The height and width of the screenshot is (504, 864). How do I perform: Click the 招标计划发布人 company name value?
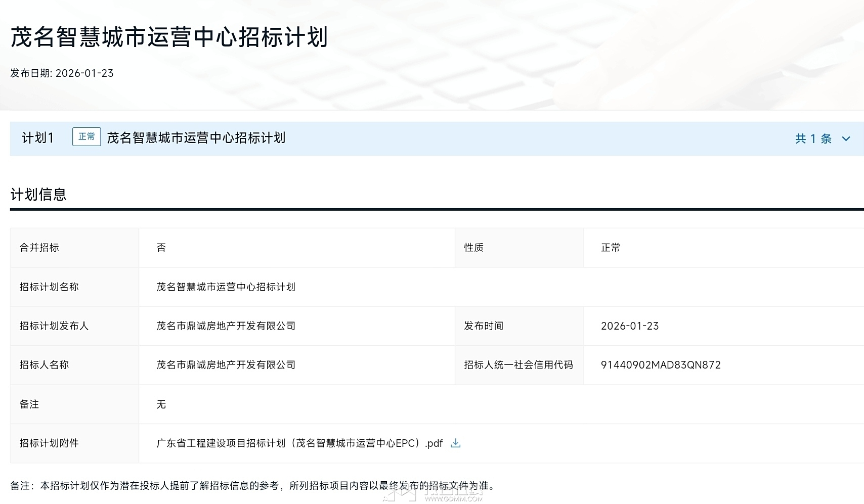pyautogui.click(x=226, y=326)
